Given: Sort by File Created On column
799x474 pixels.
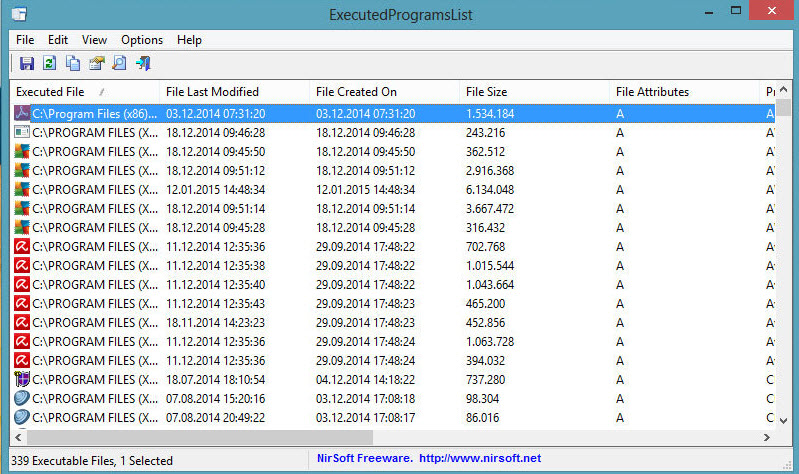Looking at the screenshot, I should [x=385, y=92].
